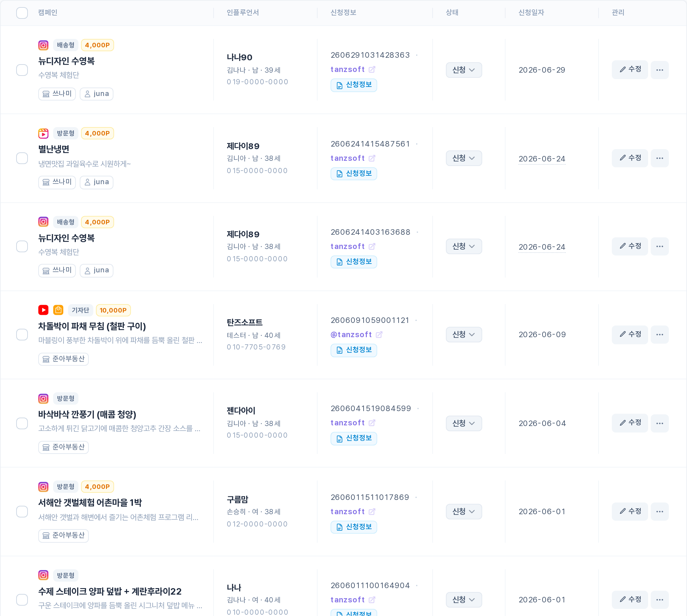Expand the 신청 status dropdown for 나나90
Image resolution: width=687 pixels, height=616 pixels.
tap(464, 70)
